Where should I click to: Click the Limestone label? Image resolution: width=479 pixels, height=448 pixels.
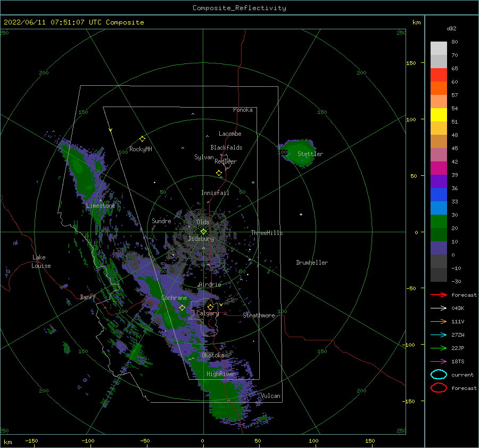[101, 206]
